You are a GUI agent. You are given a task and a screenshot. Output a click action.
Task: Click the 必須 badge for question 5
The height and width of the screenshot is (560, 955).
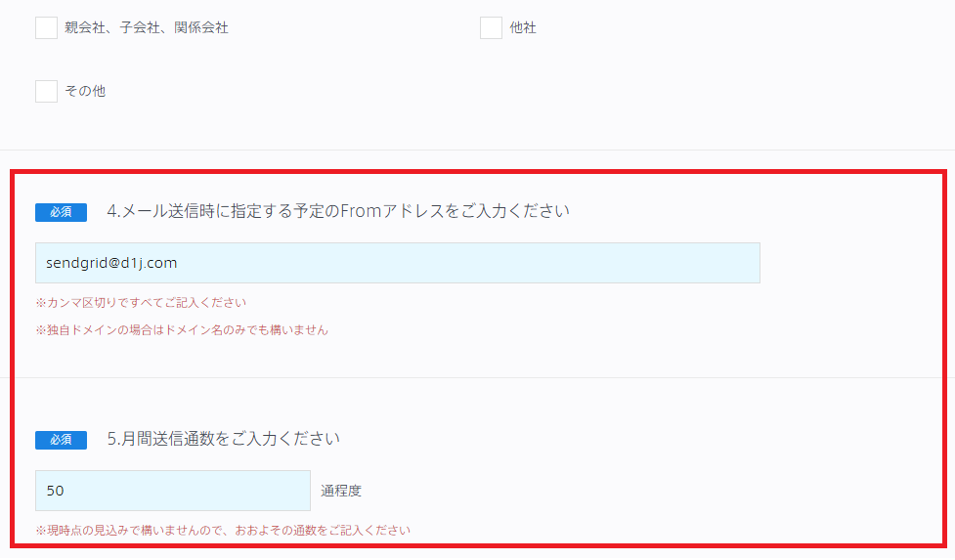pyautogui.click(x=61, y=440)
